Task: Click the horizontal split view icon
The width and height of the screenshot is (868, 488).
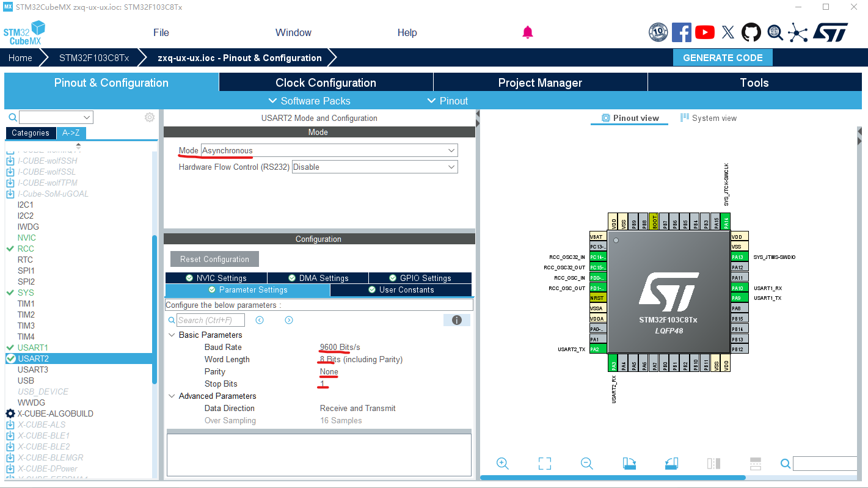Action: coord(756,463)
